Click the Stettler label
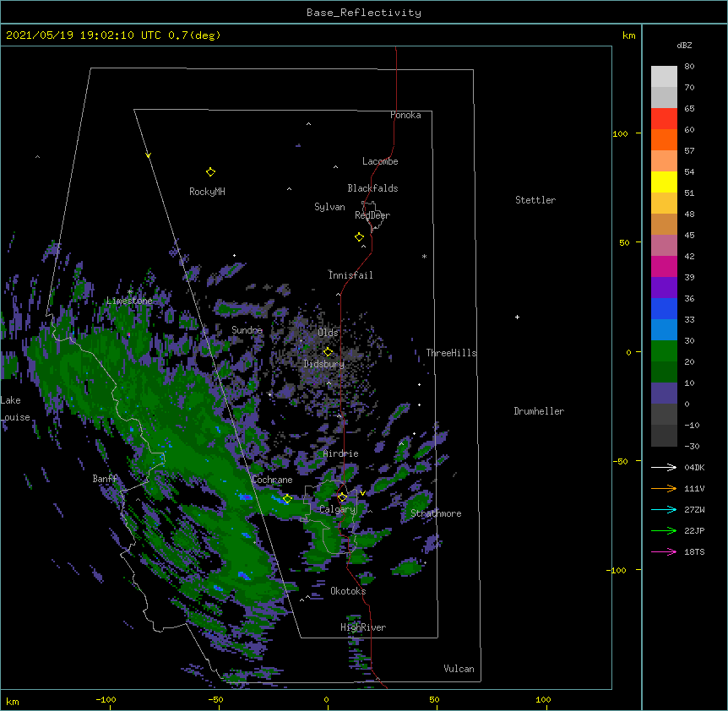 535,200
